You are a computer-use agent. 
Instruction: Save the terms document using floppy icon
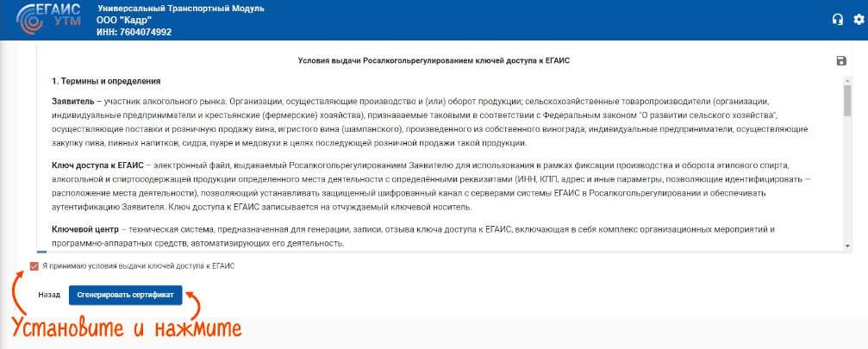(x=841, y=60)
